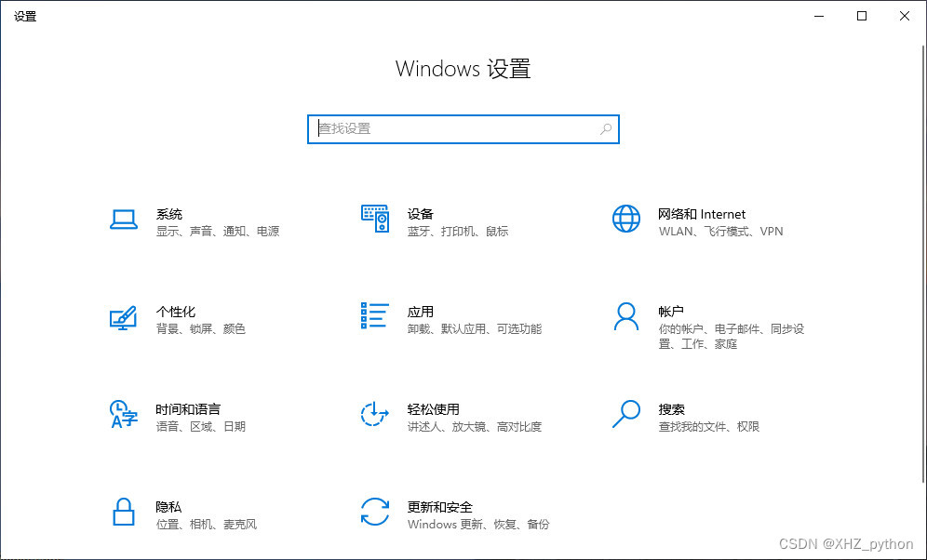Click 语音、区域、日期 description text
Image resolution: width=927 pixels, height=560 pixels.
coord(200,426)
